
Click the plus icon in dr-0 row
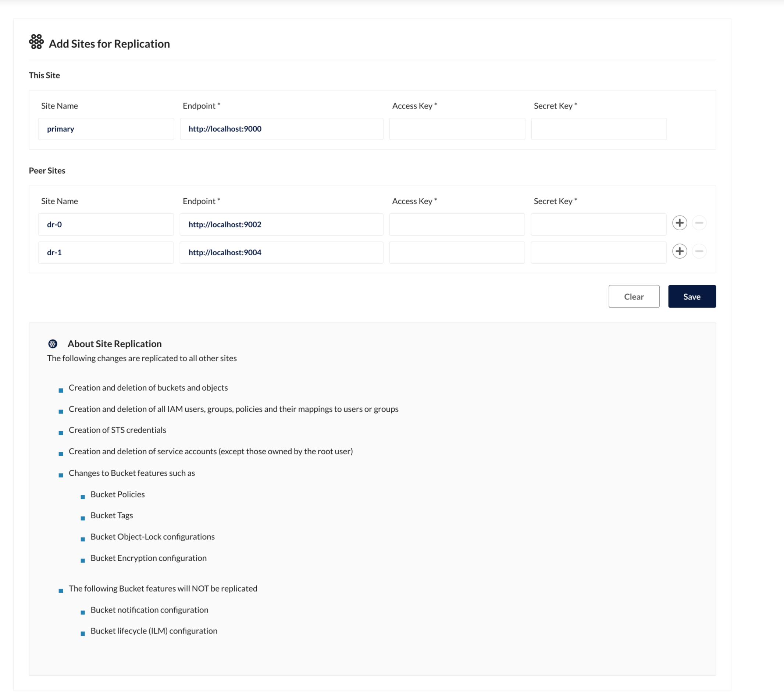point(679,223)
